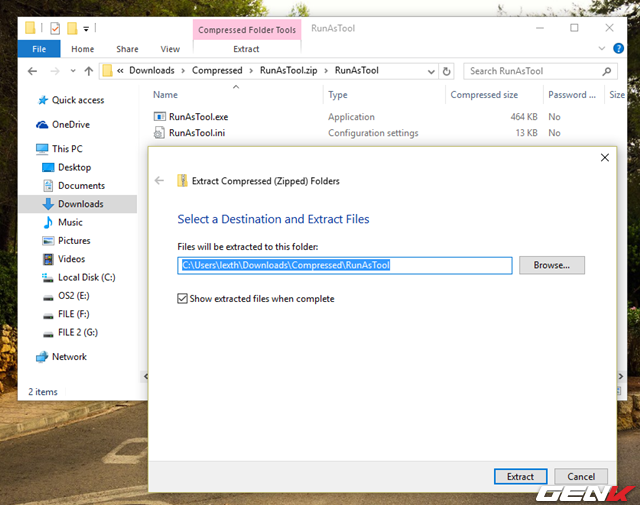Select Local Disk (C:) in navigation pane
This screenshot has height=505, width=640.
coord(86,277)
